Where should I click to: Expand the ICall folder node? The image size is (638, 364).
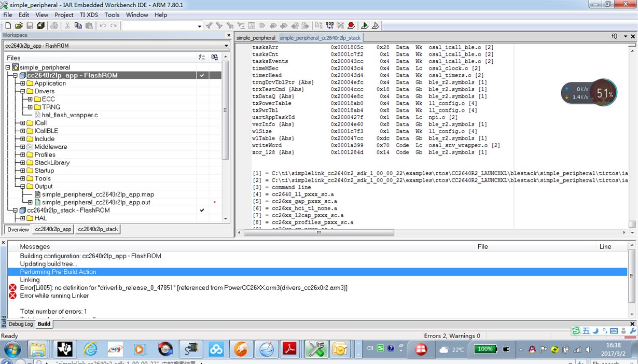23,123
